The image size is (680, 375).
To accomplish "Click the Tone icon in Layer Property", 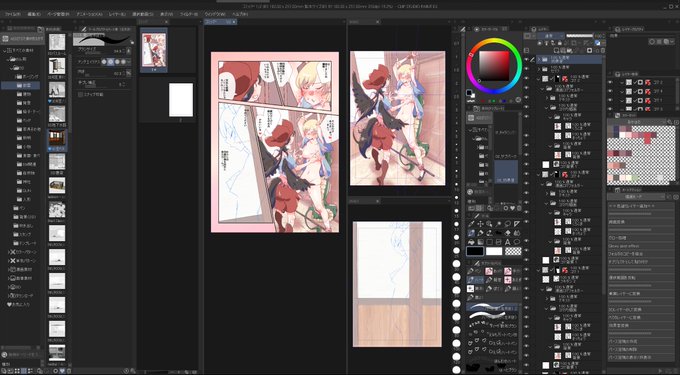I will click(x=659, y=42).
